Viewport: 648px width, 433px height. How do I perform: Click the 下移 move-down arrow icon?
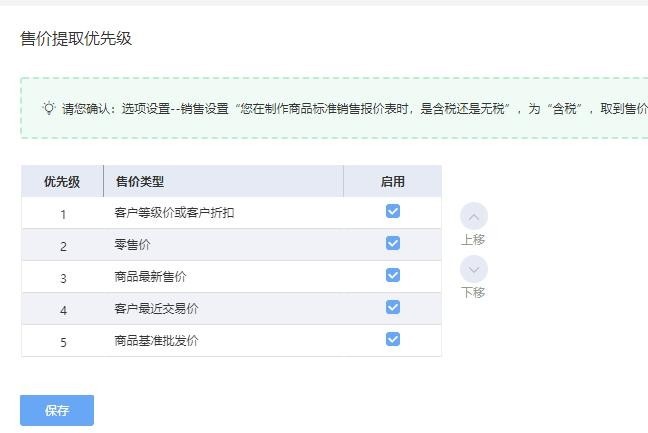(474, 269)
